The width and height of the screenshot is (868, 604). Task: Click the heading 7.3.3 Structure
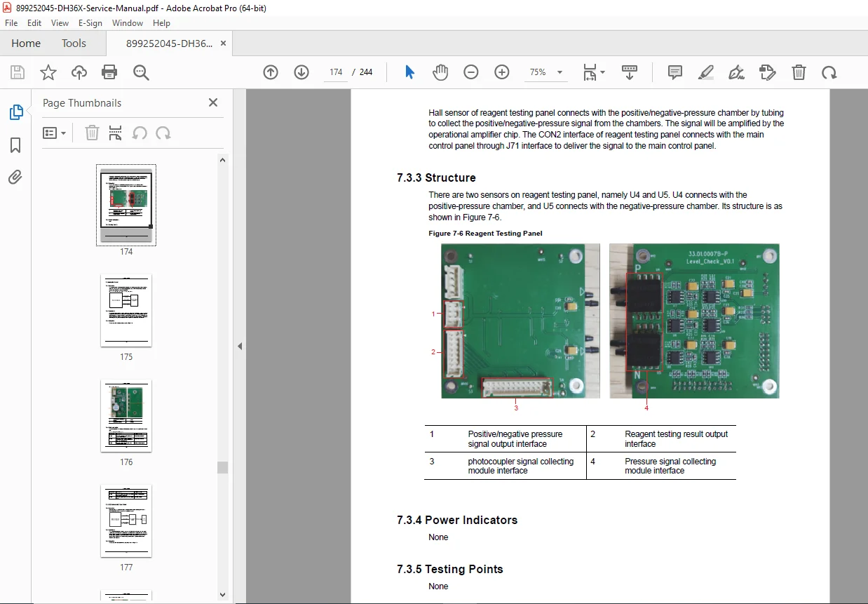436,178
